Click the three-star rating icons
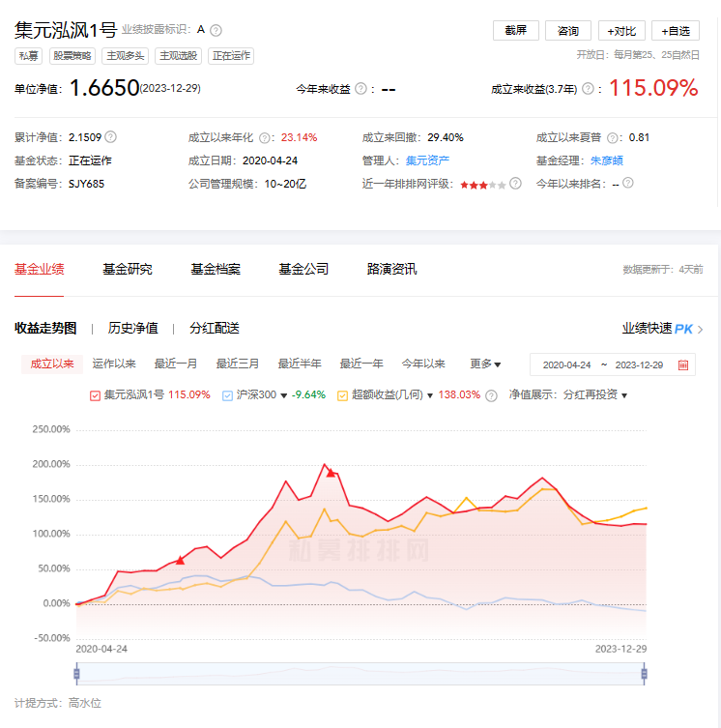The height and width of the screenshot is (728, 721). [x=483, y=186]
